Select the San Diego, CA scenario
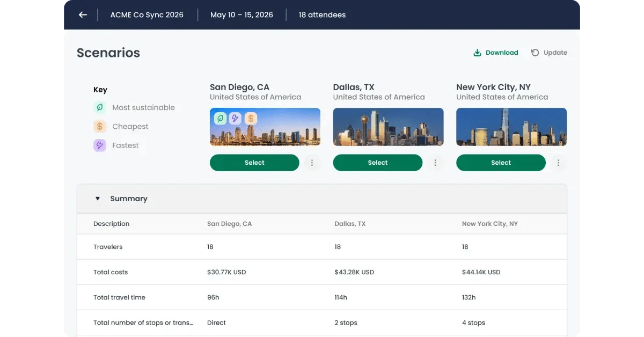The image size is (644, 337). [254, 163]
